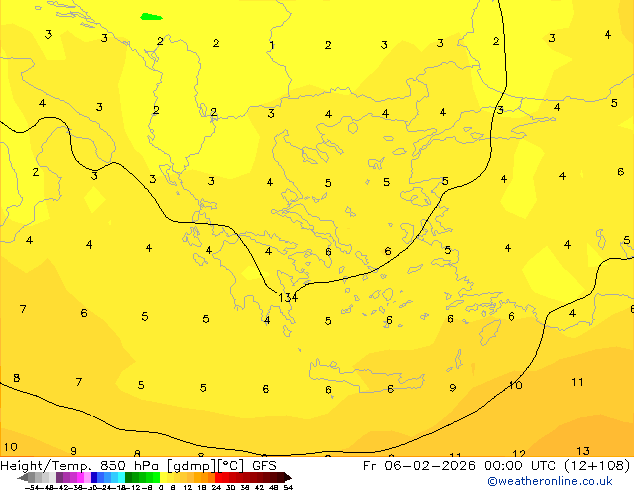Click the dark maroon swatch near legend's right end
634x490 pixels.
[x=281, y=477]
